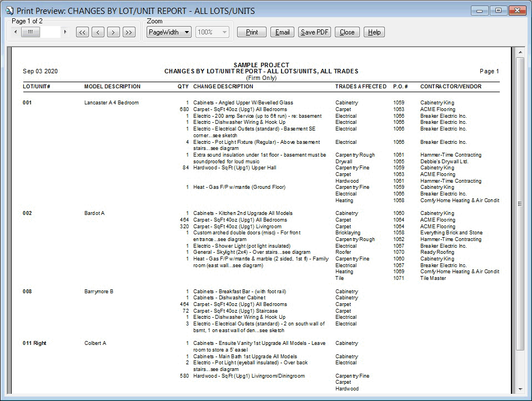Click the P.O. # column header
Screen dimensions: 532x401
tap(401, 87)
